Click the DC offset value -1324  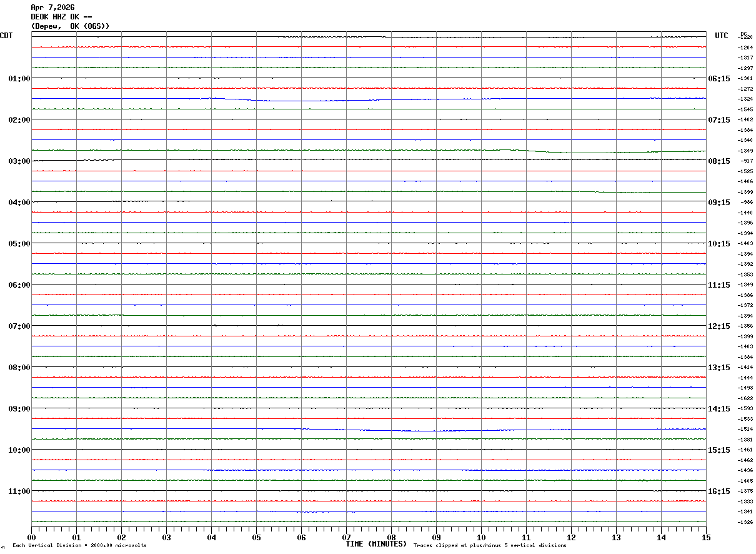(x=745, y=99)
